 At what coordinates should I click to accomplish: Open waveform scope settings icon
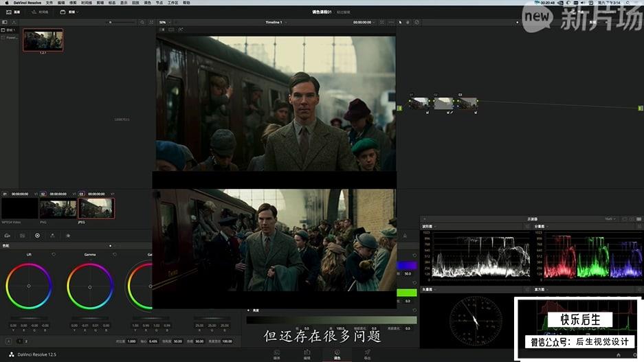tap(528, 227)
